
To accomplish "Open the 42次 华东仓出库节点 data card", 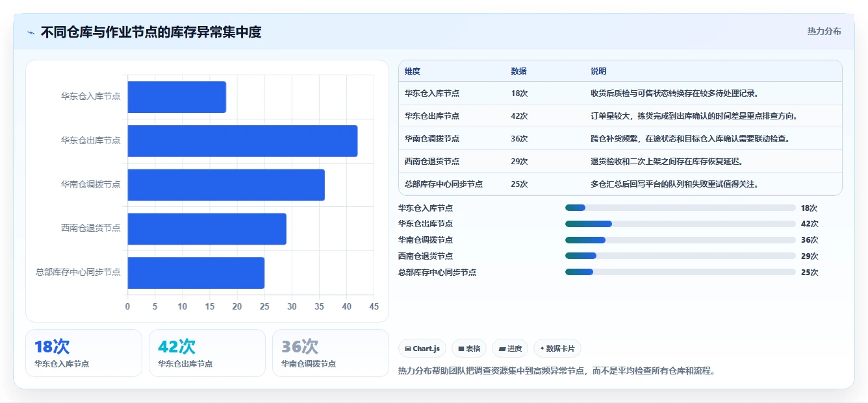I will (x=207, y=353).
